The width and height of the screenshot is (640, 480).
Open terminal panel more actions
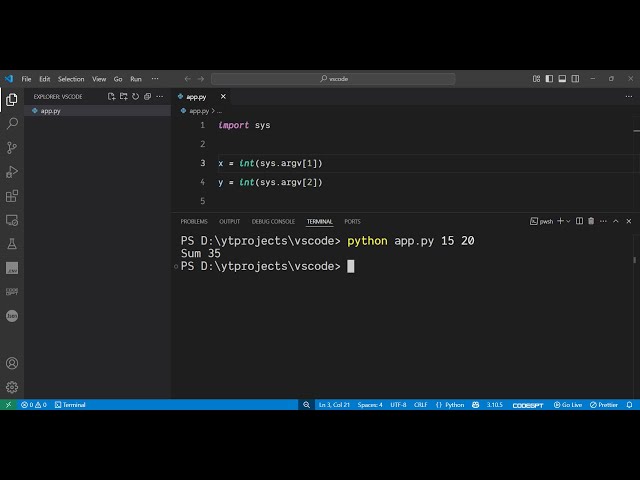click(603, 221)
